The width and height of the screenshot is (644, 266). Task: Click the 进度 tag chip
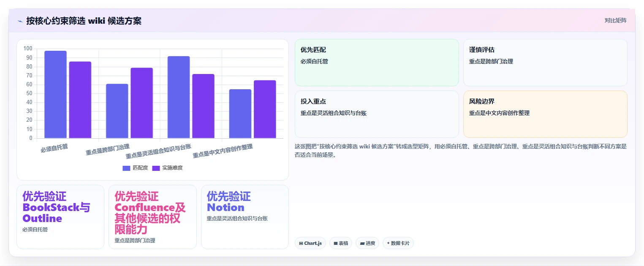[367, 243]
